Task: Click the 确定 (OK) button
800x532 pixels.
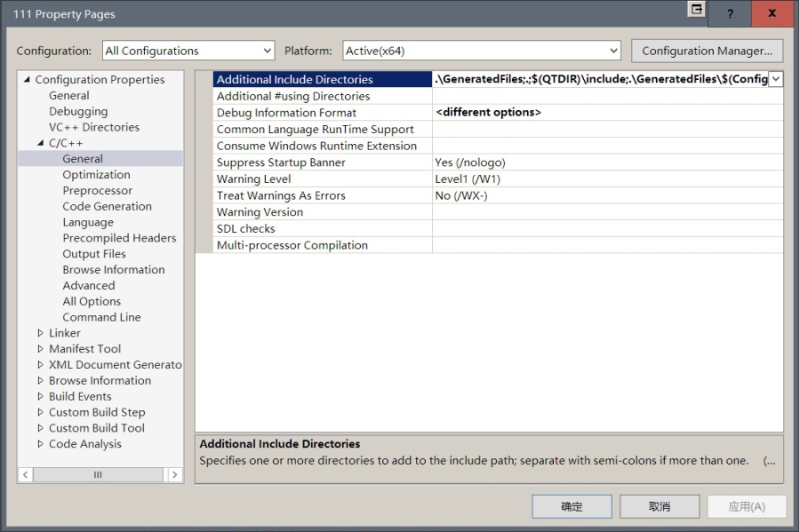Action: 572,506
